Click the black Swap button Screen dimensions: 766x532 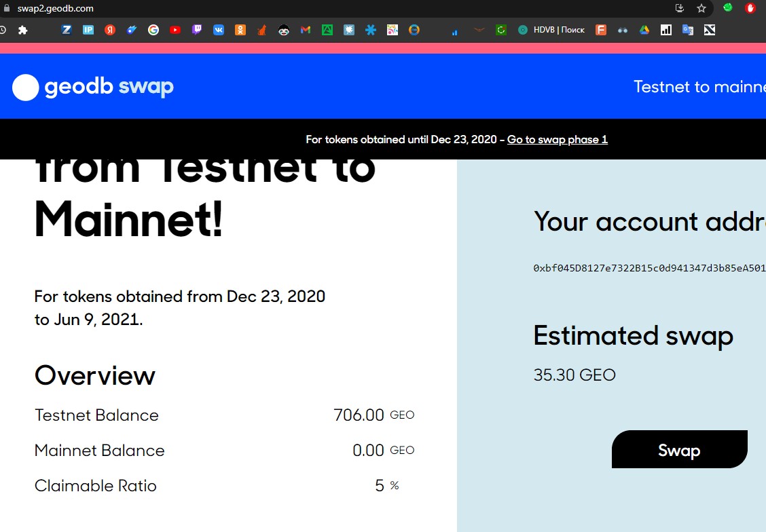(x=680, y=449)
